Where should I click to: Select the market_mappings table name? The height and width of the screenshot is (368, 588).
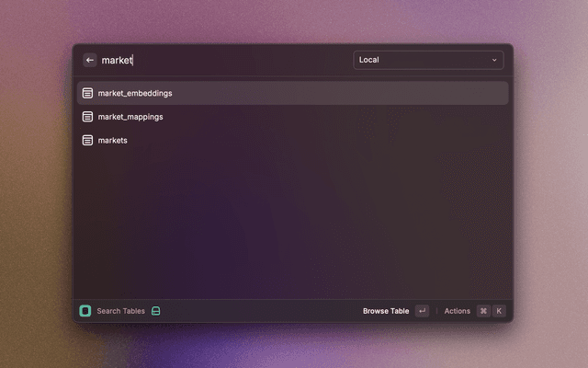click(x=130, y=117)
